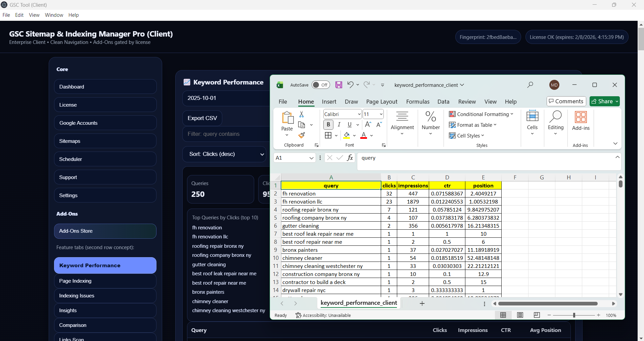Open the Formulas ribbon tab
Screen dimensions: 644x341
click(417, 102)
